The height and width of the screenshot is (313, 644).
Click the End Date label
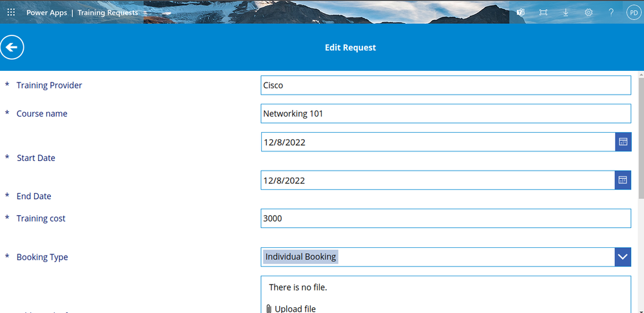click(x=34, y=196)
